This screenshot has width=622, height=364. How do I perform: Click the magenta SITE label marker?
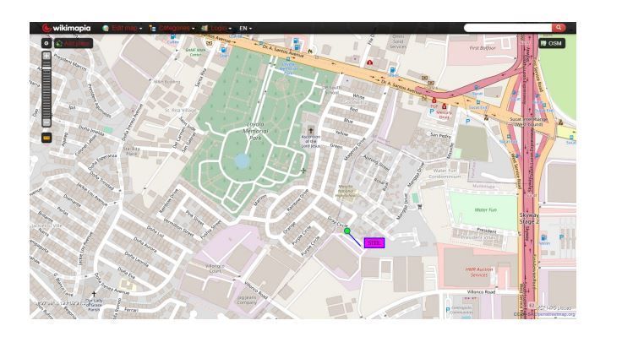click(x=374, y=242)
